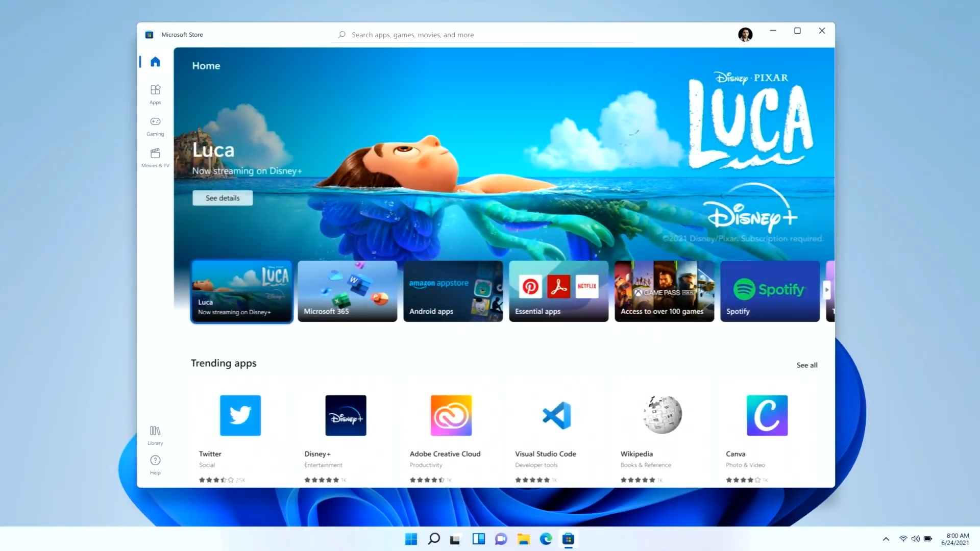Screen dimensions: 980x551
Task: Select the Spotify carousel card
Action: [x=769, y=291]
